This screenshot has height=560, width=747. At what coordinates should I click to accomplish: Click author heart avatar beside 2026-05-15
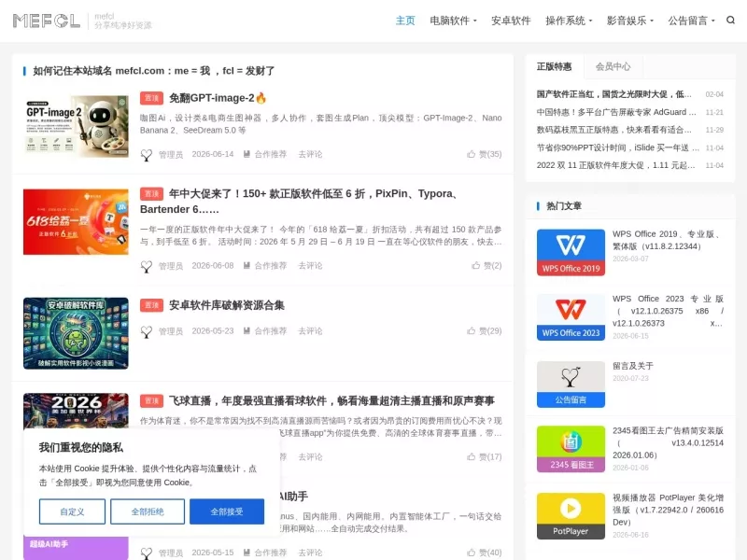[x=147, y=553]
